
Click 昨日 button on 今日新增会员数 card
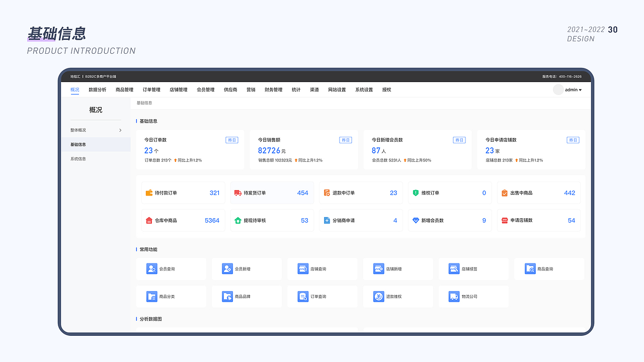click(459, 140)
